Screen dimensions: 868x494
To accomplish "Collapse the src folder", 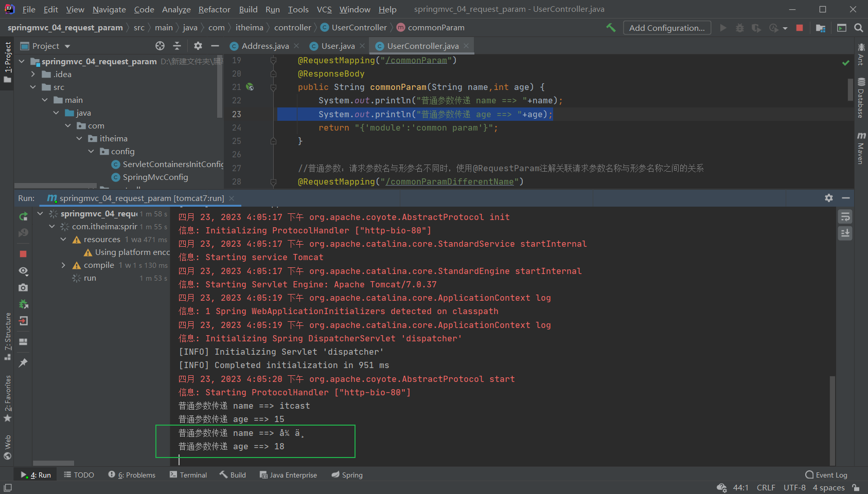I will click(x=33, y=87).
